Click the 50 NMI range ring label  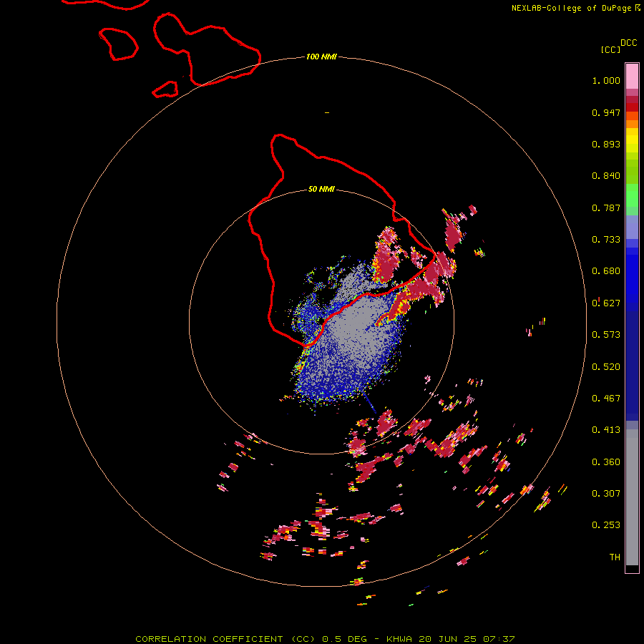point(321,189)
